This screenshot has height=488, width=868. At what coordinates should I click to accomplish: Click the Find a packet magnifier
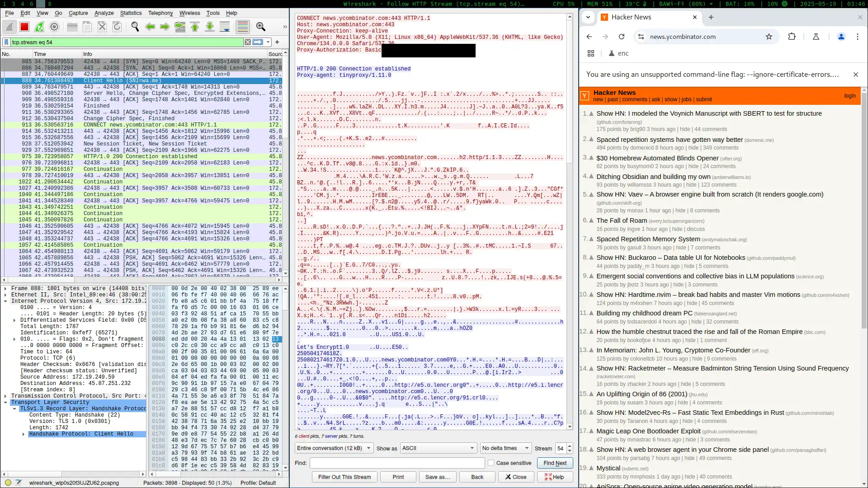coord(135,27)
